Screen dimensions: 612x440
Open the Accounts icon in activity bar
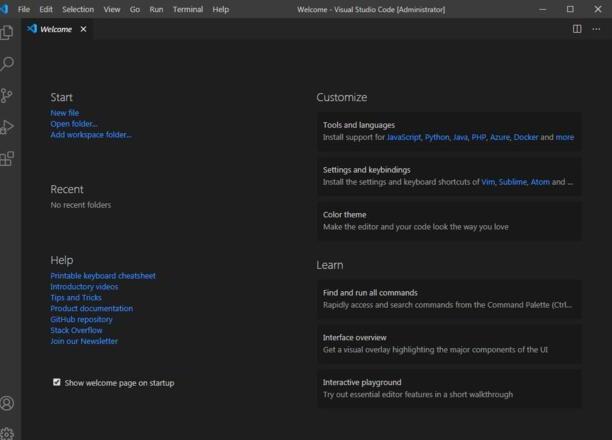pos(7,403)
